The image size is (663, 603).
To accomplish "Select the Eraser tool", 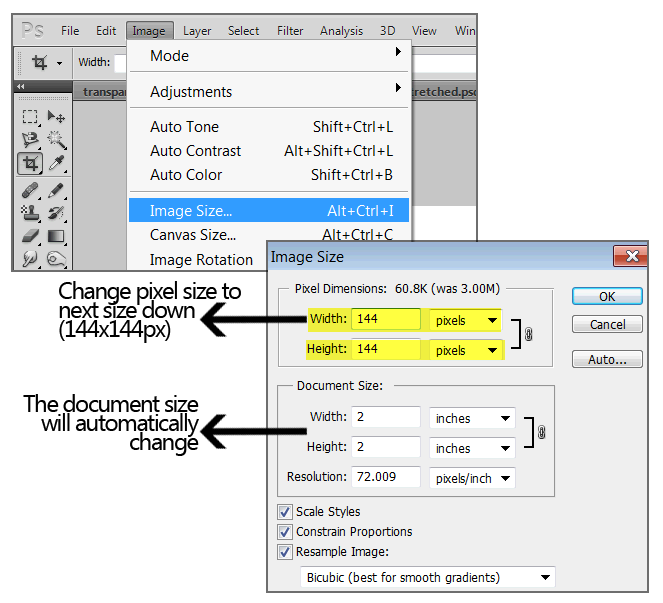I will 30,236.
